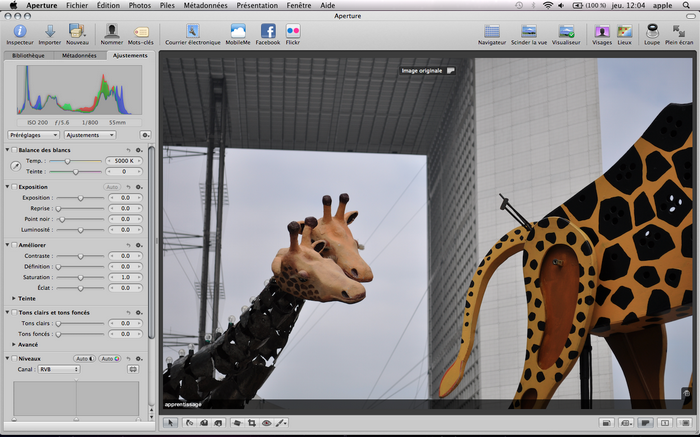Reset the Exposition adjustment arrow
The height and width of the screenshot is (437, 700).
click(x=129, y=187)
